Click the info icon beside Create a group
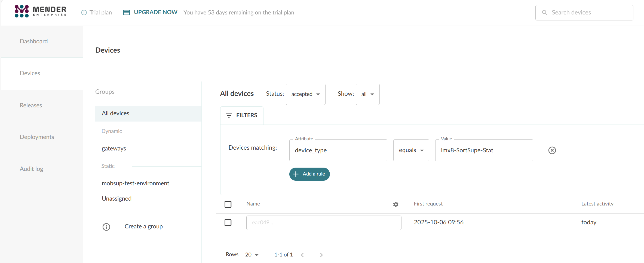 pyautogui.click(x=106, y=227)
